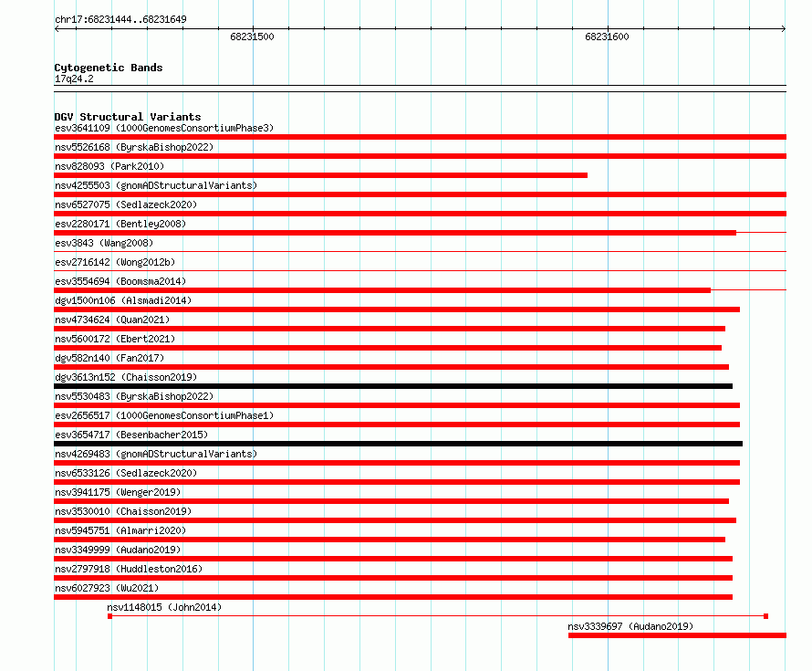Open variant nsv5526168 (ByrskaBishop2022)
The height and width of the screenshot is (671, 812).
(134, 147)
